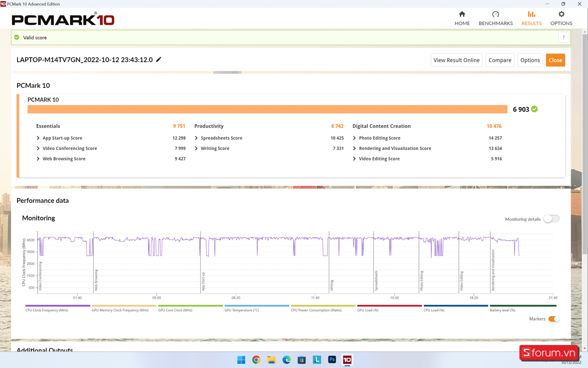
Task: Click the Web Browsing chart marker
Action: click(x=96, y=280)
